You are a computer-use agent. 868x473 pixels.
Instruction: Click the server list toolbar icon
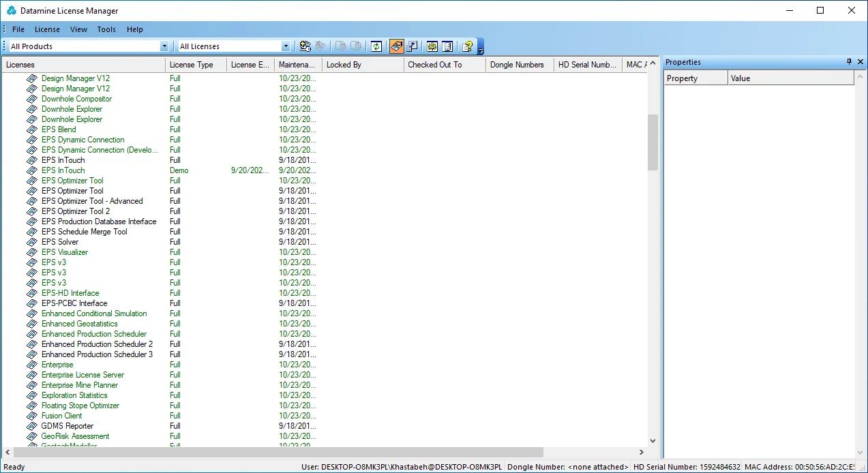pyautogui.click(x=447, y=46)
